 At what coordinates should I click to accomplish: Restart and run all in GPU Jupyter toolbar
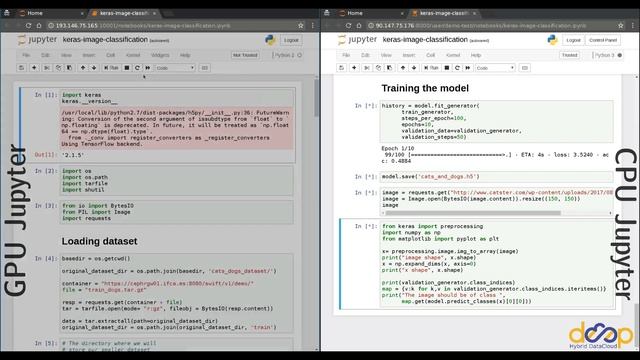[148, 68]
